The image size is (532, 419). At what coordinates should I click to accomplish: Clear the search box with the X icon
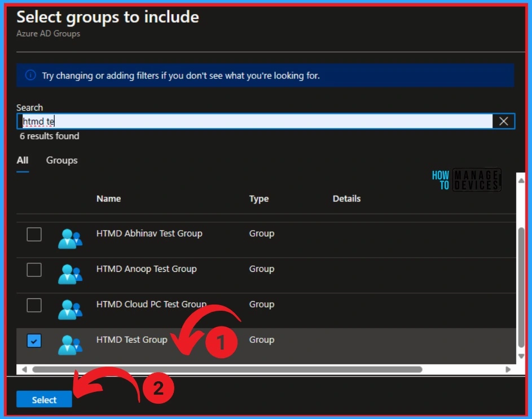point(503,121)
